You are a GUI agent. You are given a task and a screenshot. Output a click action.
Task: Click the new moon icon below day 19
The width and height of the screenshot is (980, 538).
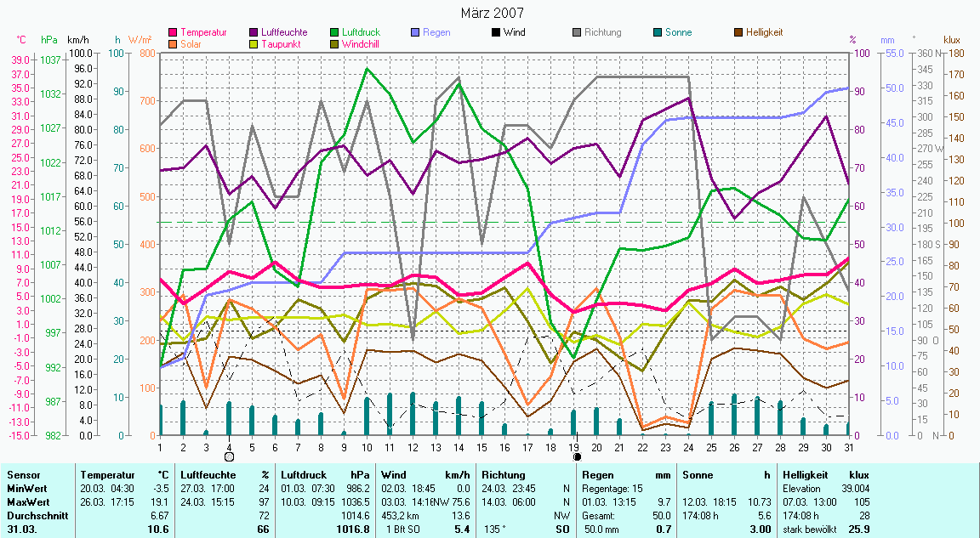577,456
